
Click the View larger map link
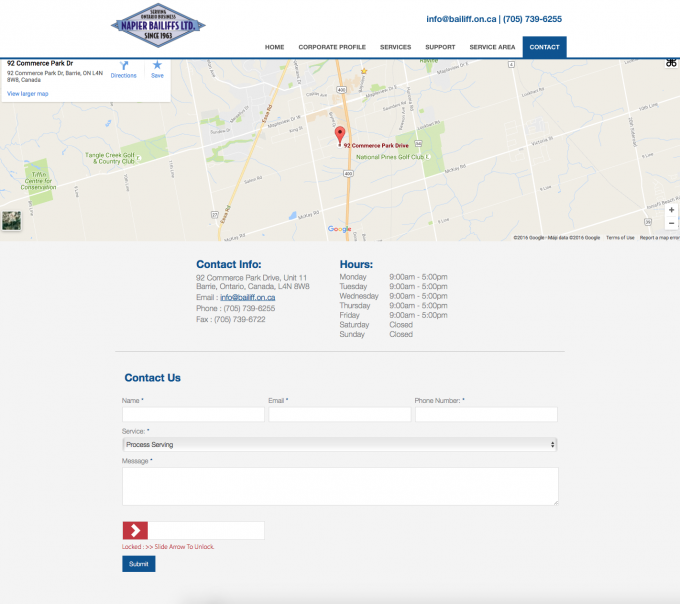(x=27, y=94)
